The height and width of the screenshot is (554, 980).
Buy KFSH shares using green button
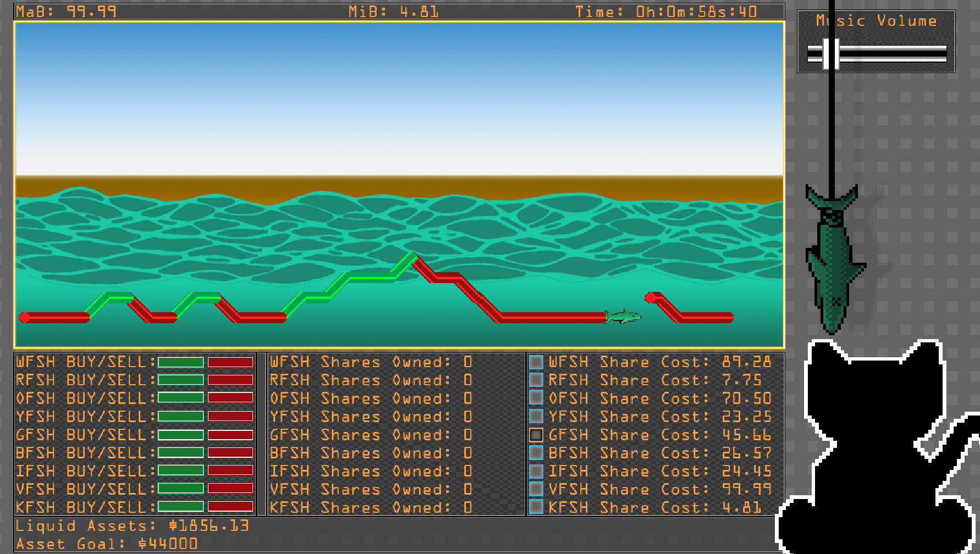(x=181, y=507)
